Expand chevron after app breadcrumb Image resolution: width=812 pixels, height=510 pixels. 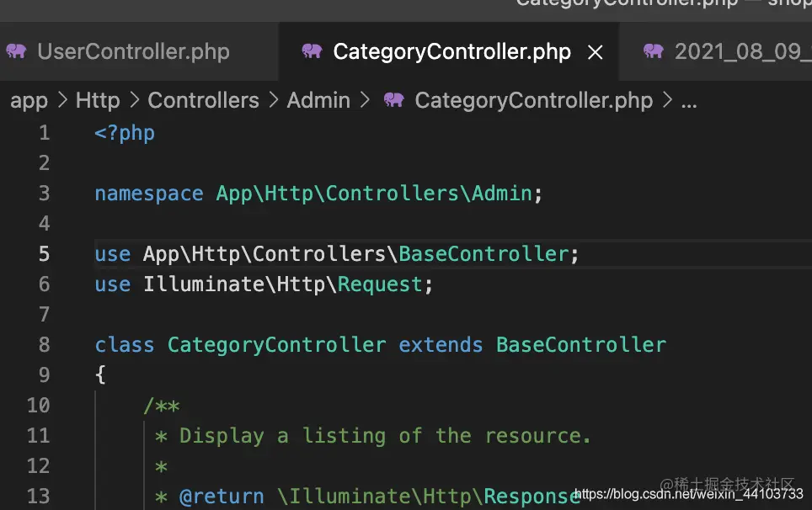pyautogui.click(x=62, y=100)
